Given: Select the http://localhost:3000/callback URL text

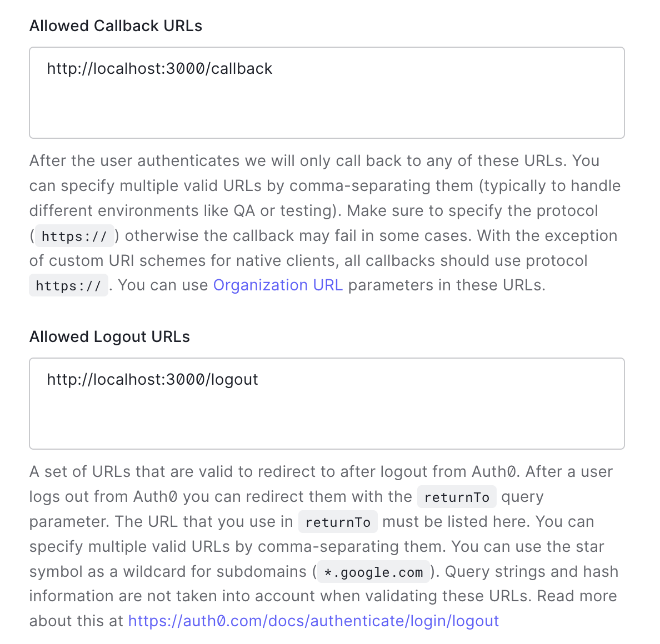Looking at the screenshot, I should pos(159,68).
